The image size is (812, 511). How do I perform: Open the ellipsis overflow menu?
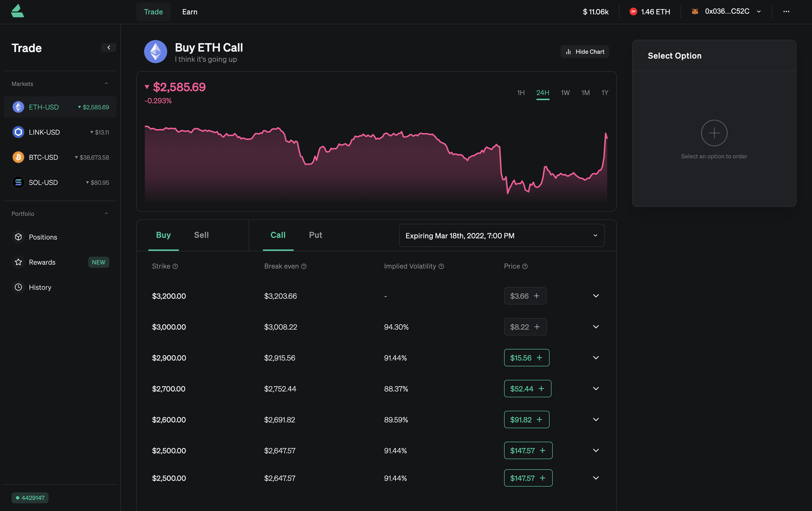pos(786,12)
